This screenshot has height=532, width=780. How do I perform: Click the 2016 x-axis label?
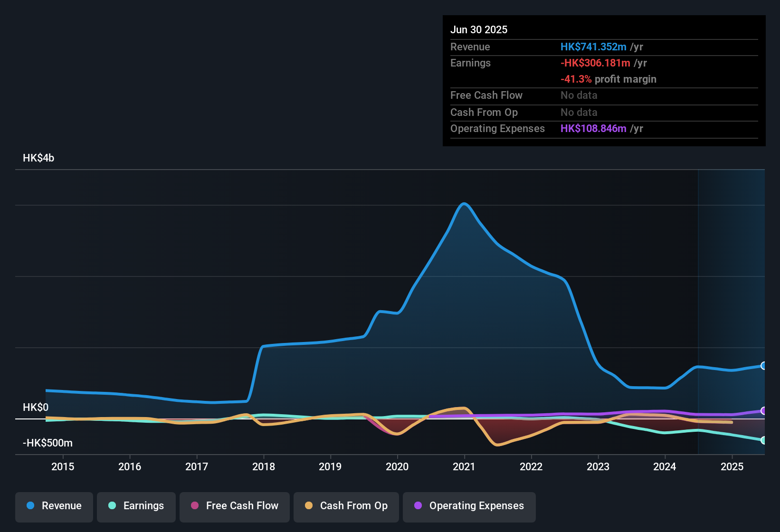pos(130,466)
